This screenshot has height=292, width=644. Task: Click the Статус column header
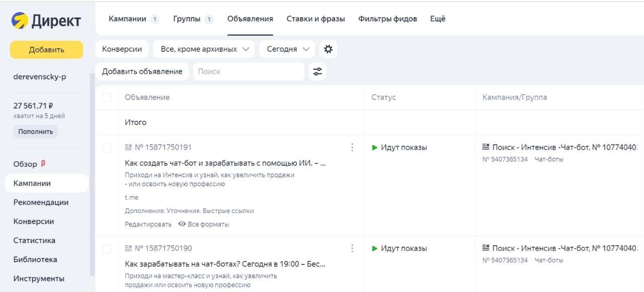click(x=384, y=98)
